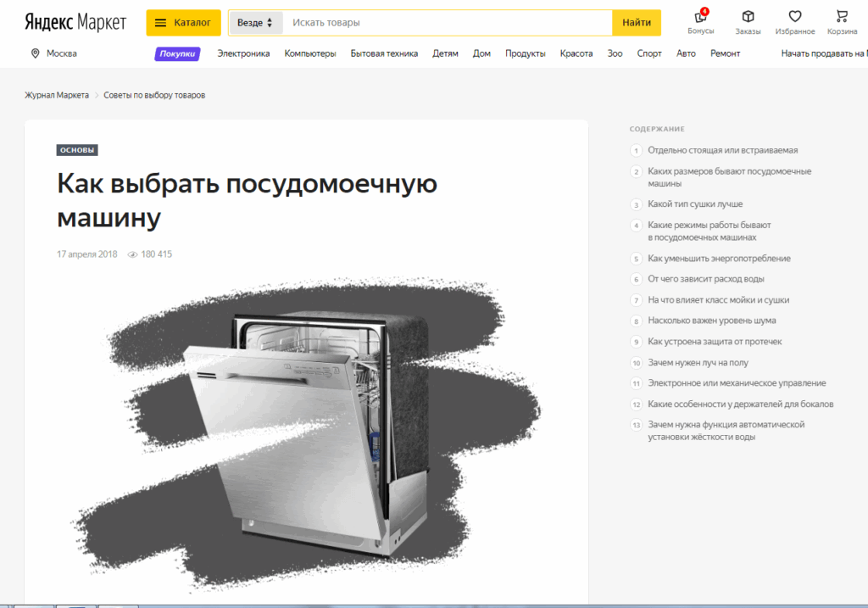Click the contents item number 1 circle
Screen dimensions: 868x608
(x=636, y=151)
